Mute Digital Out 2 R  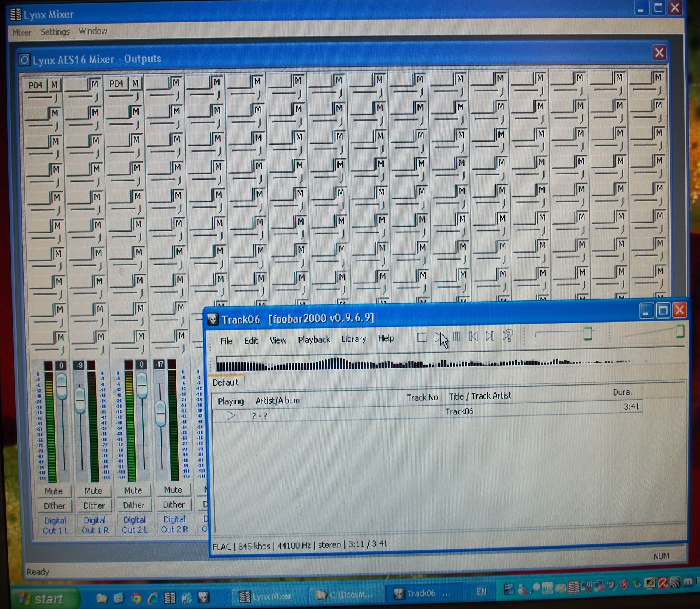pos(173,490)
